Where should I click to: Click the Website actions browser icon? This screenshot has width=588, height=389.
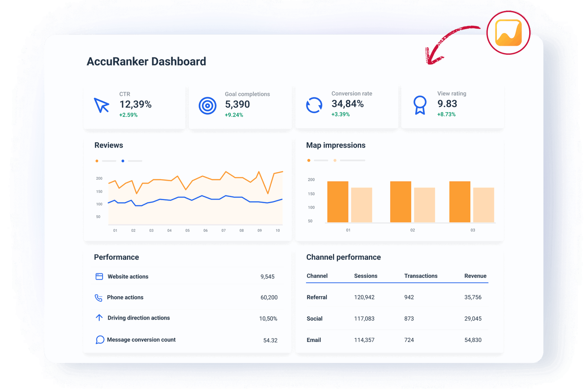point(99,276)
